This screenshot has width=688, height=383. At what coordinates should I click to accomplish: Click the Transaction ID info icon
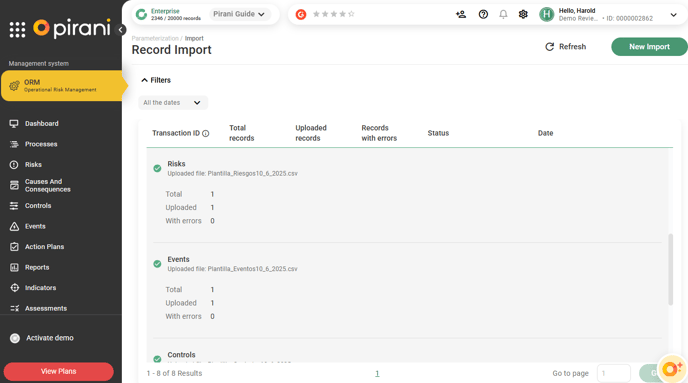tap(205, 133)
